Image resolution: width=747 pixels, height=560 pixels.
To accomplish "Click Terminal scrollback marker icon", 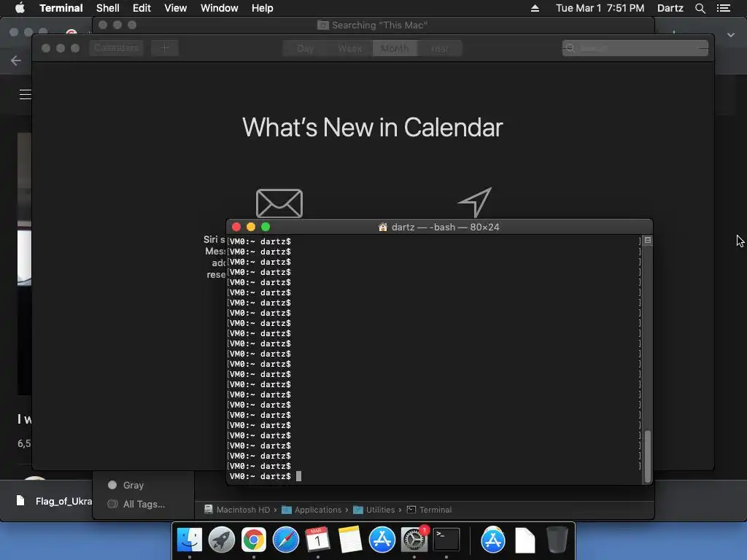I will coord(648,241).
